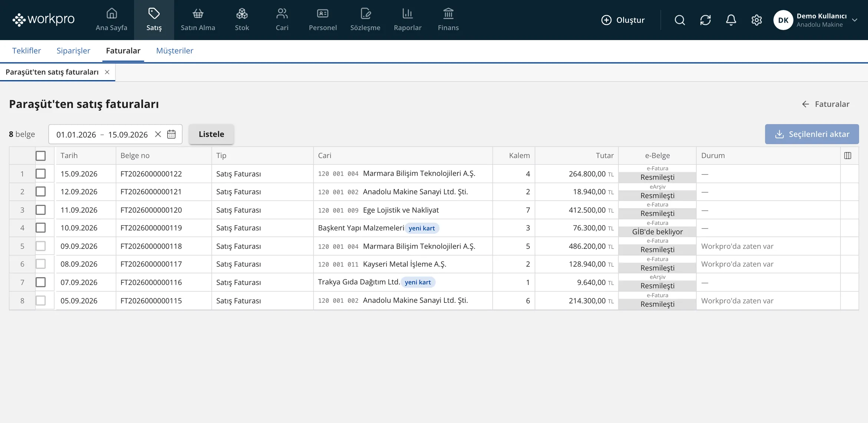This screenshot has width=868, height=423.
Task: Open the Sözleşme contracts module
Action: point(365,20)
